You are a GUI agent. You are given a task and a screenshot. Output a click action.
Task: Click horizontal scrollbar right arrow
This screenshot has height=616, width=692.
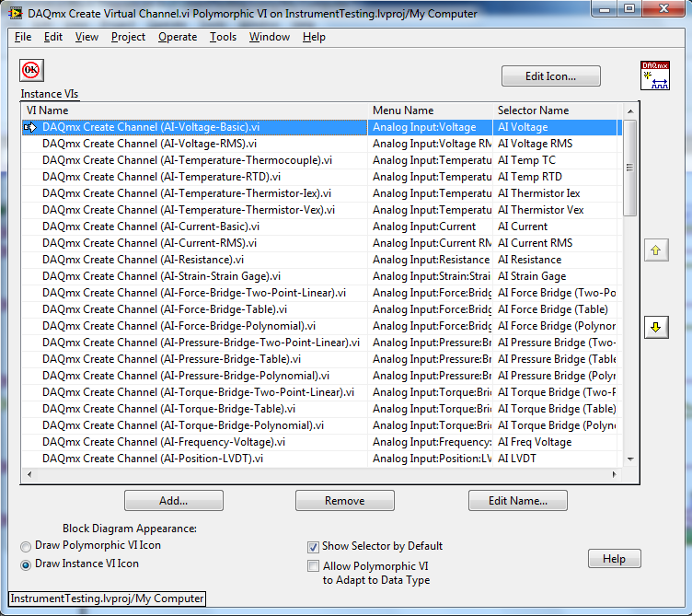pos(614,475)
